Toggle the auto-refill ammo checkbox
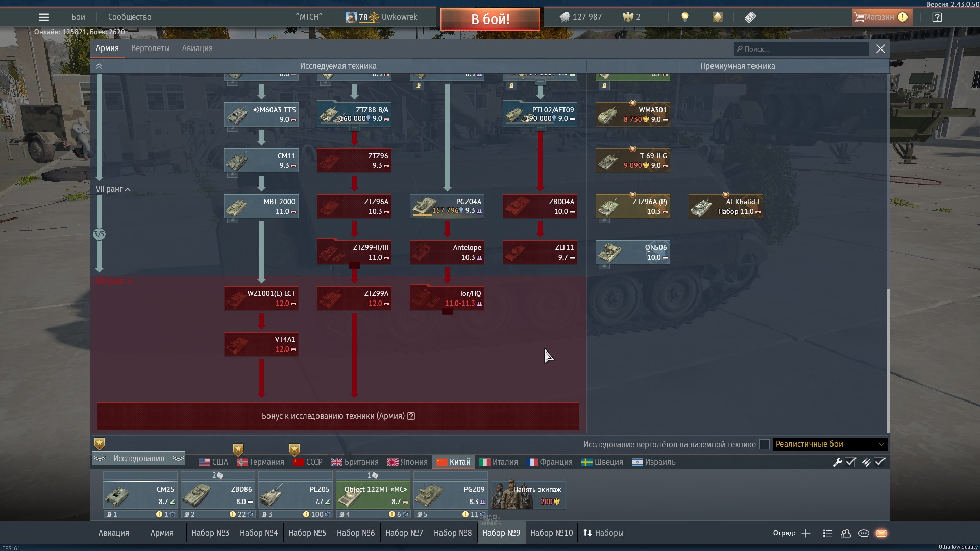 (879, 462)
